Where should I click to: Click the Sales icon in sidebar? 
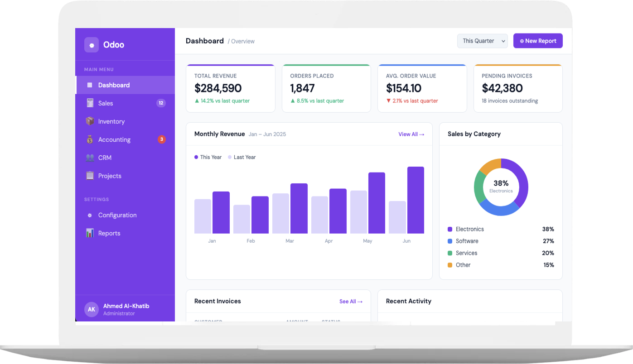click(90, 103)
